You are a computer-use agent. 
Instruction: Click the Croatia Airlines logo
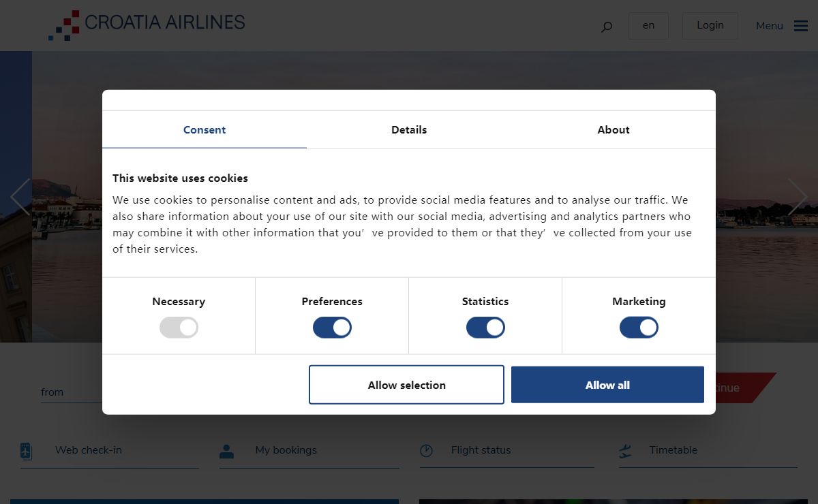click(x=147, y=25)
